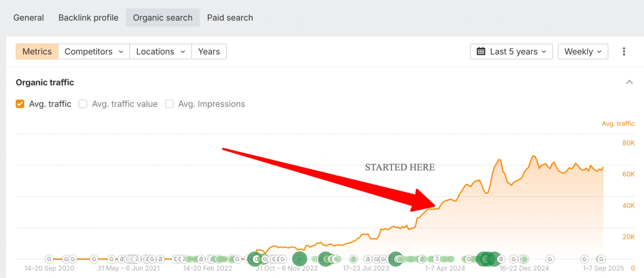Open the Weekly interval dropdown

(583, 52)
